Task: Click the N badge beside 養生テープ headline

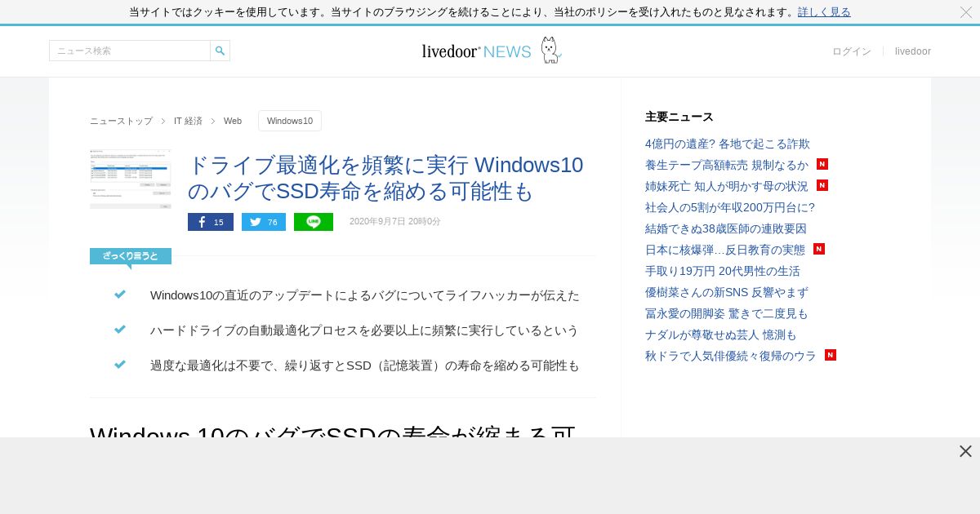Action: [x=822, y=164]
